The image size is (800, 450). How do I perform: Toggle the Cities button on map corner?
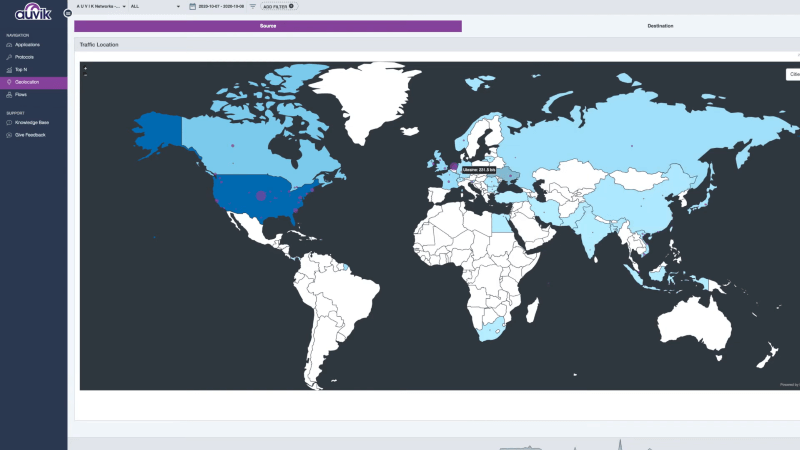[x=793, y=74]
